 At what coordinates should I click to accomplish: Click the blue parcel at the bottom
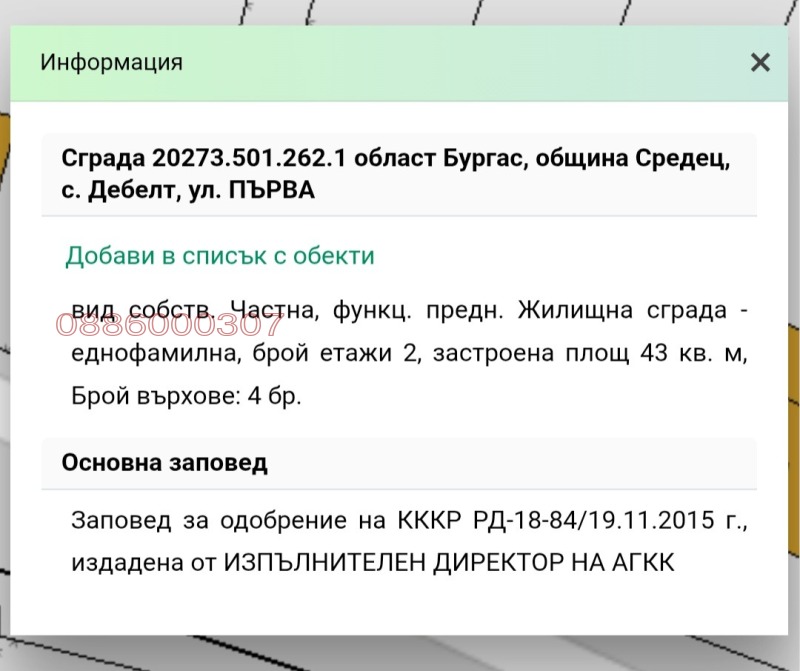coord(400,655)
